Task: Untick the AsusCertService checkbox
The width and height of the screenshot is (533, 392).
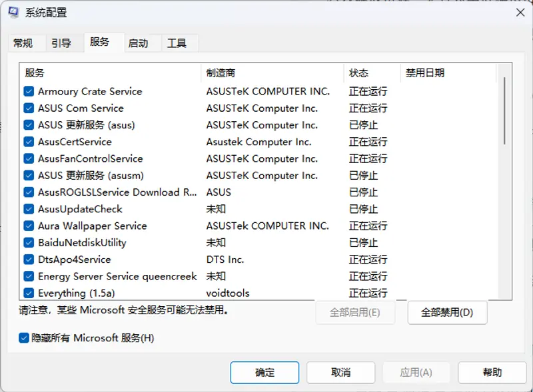Action: (29, 142)
